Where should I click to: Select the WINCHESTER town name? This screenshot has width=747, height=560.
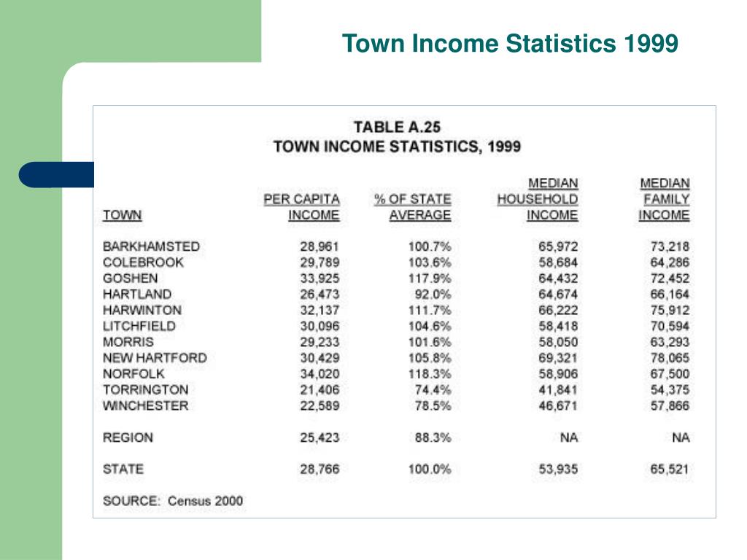click(145, 405)
